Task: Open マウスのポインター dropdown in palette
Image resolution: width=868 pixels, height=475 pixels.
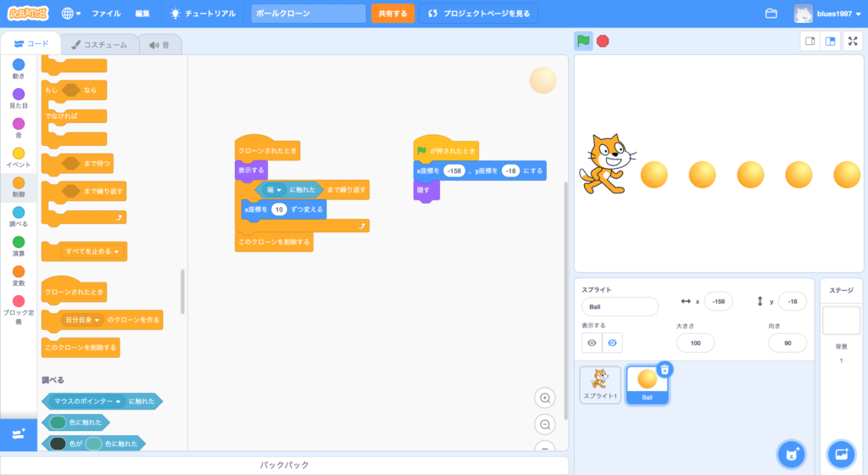Action: coord(87,401)
